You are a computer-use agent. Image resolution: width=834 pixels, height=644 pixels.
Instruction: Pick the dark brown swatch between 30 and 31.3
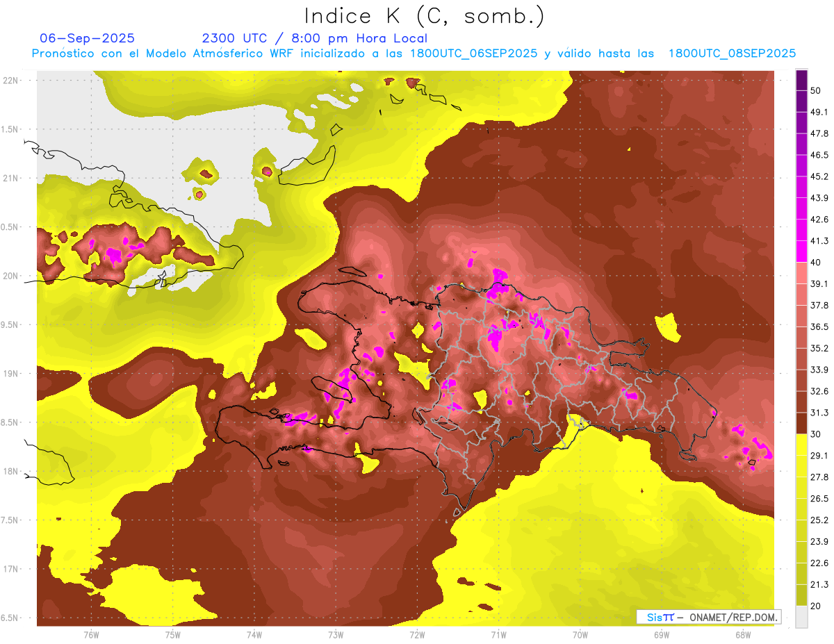(x=801, y=423)
